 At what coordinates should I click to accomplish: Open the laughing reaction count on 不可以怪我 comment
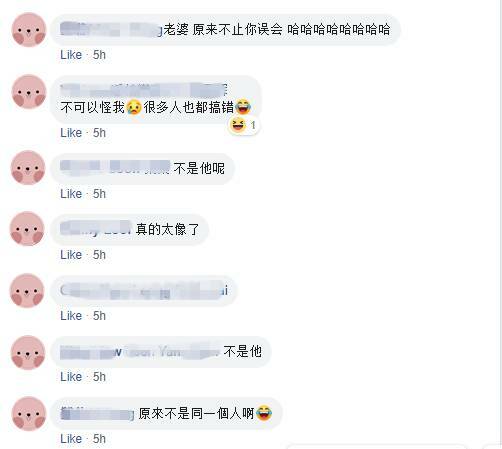tap(244, 125)
